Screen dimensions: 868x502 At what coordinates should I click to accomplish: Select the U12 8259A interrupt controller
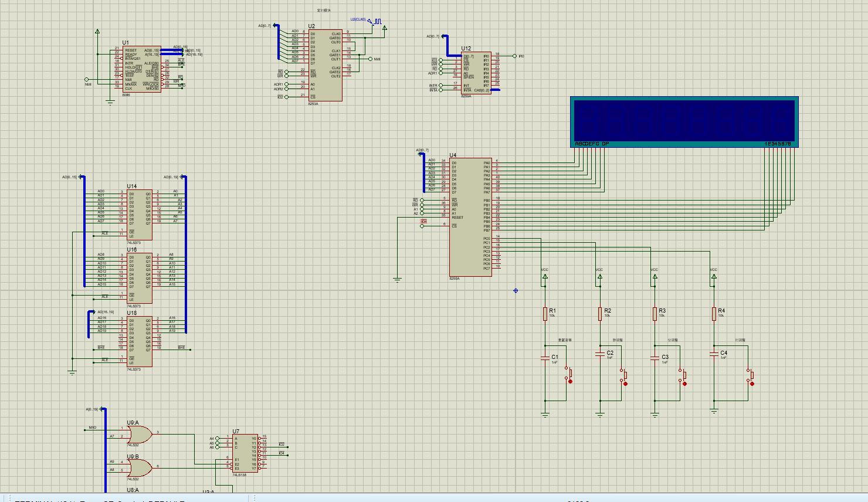click(476, 73)
